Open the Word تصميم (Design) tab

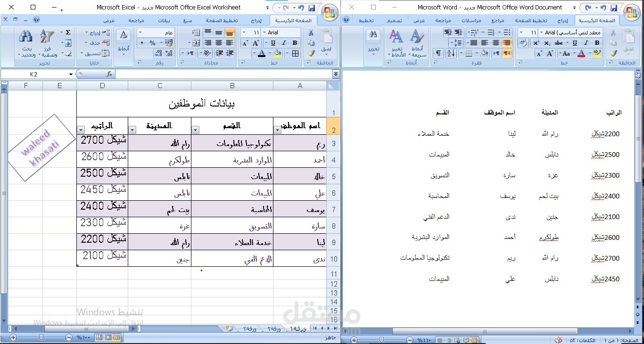[394, 21]
